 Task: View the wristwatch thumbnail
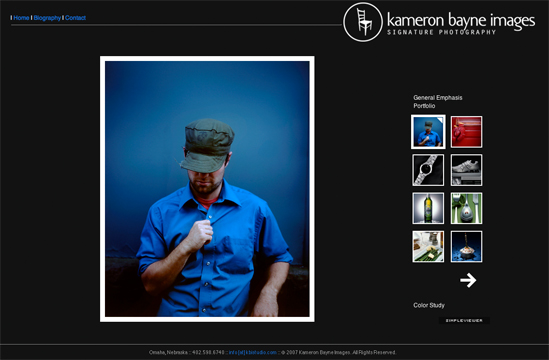pyautogui.click(x=428, y=170)
